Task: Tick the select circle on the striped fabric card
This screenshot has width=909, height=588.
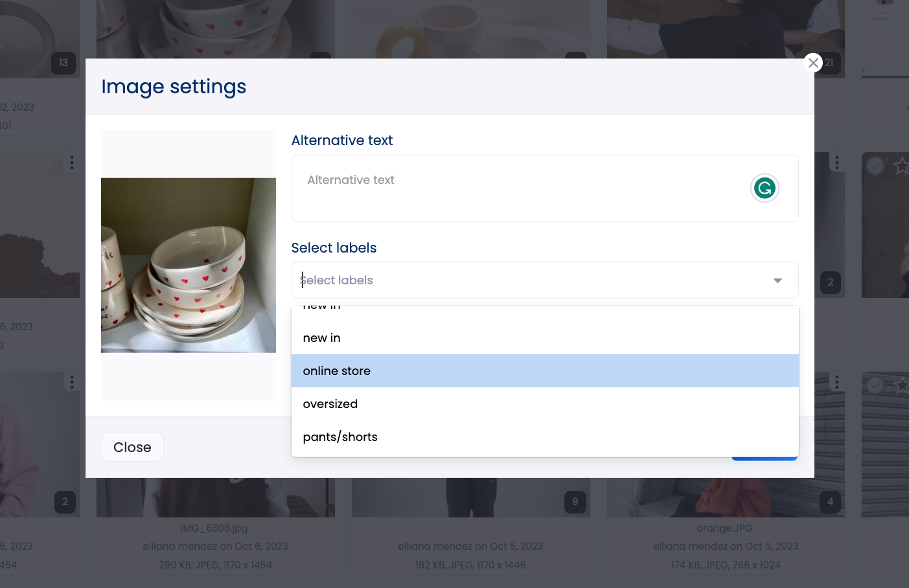Action: point(875,385)
